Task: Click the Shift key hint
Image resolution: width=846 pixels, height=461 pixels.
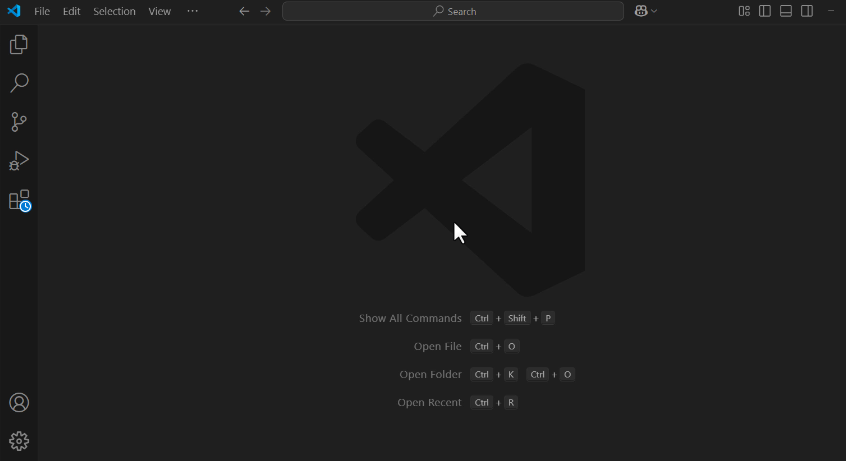Action: coord(517,318)
